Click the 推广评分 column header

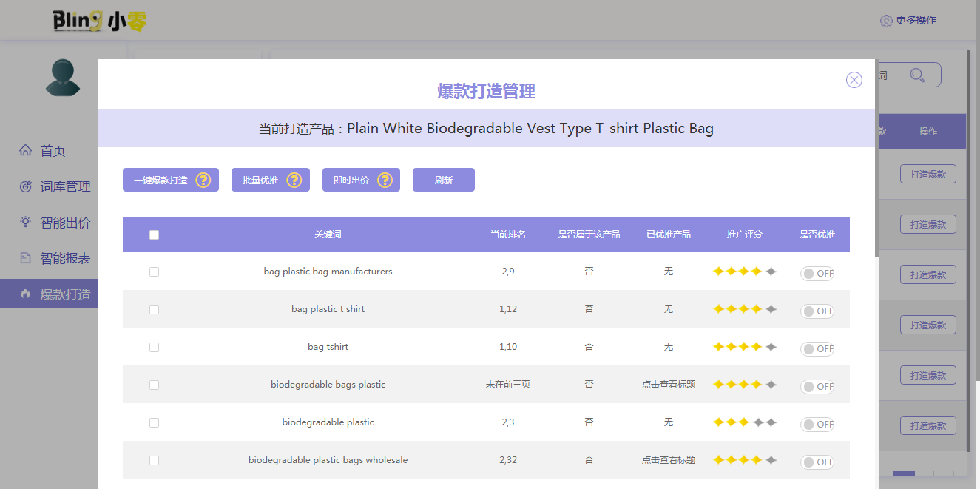point(745,235)
